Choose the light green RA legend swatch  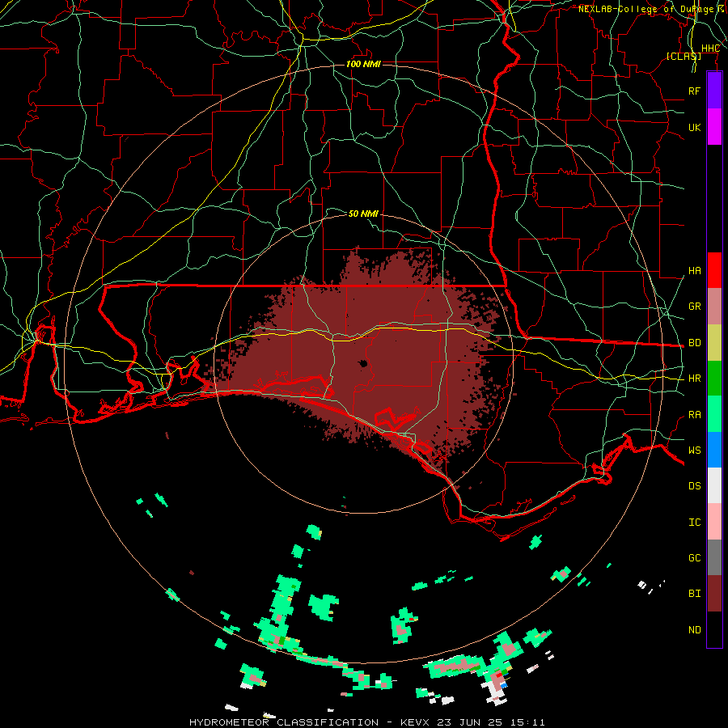(x=714, y=414)
